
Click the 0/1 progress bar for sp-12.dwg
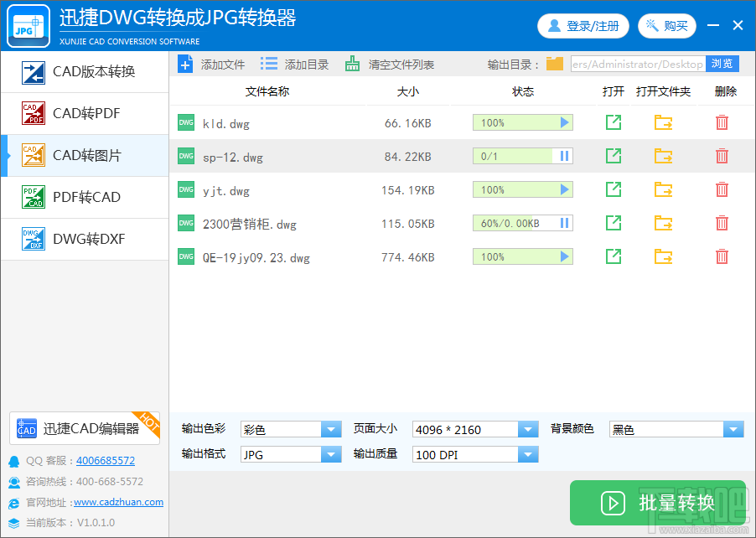523,156
